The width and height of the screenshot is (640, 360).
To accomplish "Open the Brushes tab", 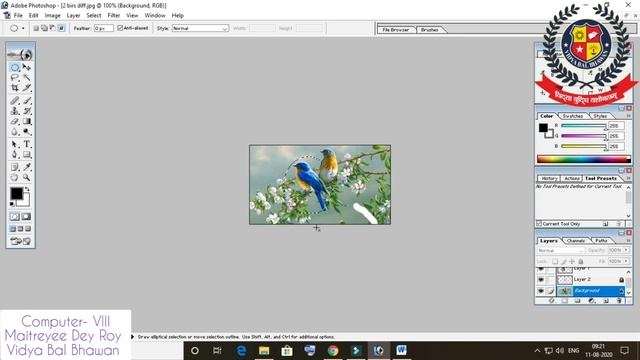I will [x=429, y=30].
